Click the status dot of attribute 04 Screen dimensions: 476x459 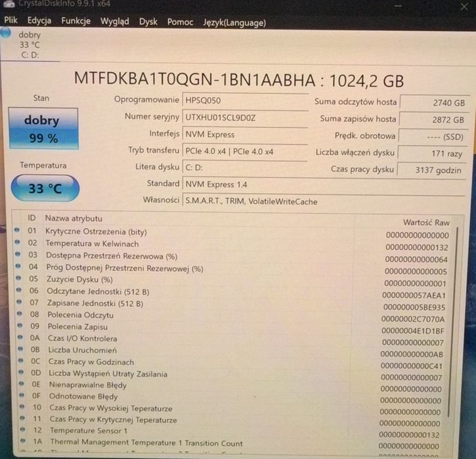(x=18, y=266)
